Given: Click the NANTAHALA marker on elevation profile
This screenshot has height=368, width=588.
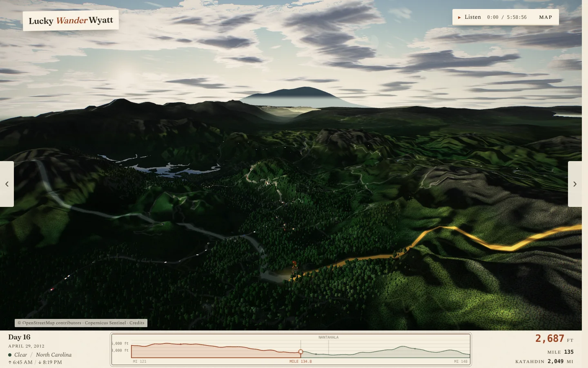Looking at the screenshot, I should pyautogui.click(x=328, y=337).
